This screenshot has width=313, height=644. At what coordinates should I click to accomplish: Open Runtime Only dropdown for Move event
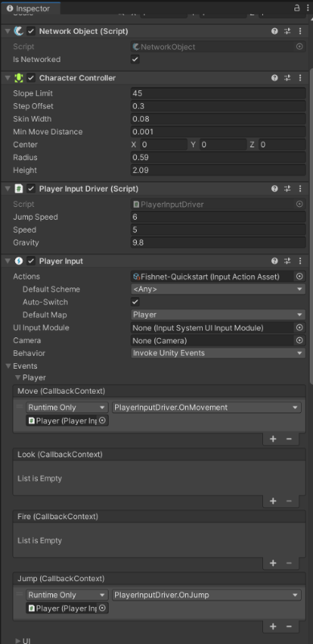tap(67, 407)
